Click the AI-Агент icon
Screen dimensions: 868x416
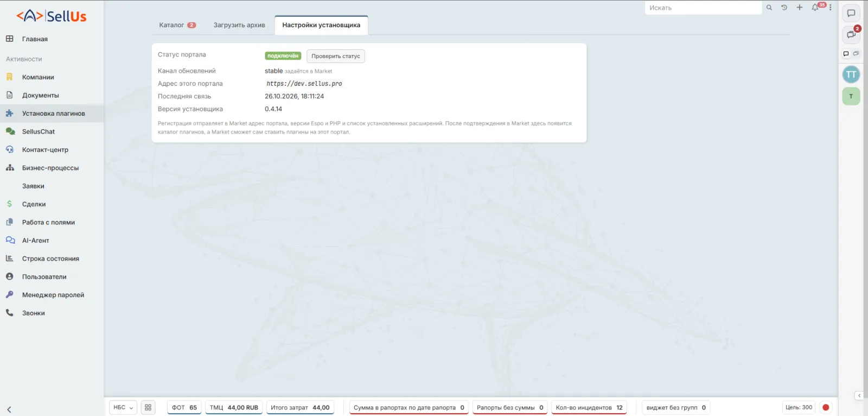(x=10, y=240)
